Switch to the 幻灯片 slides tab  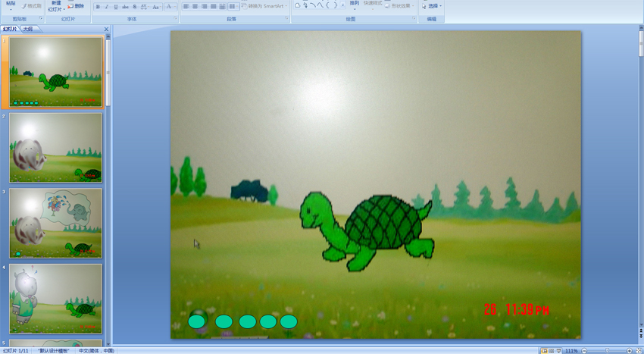point(11,29)
